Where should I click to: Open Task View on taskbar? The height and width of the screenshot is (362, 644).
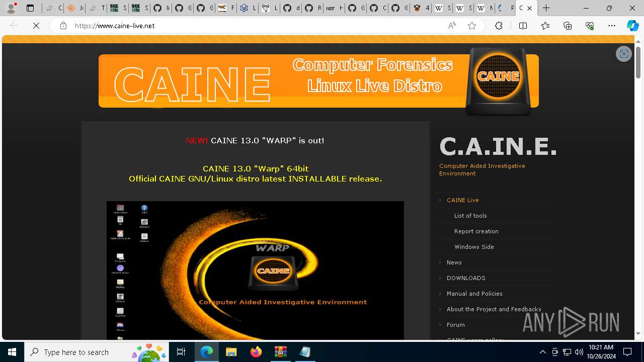[181, 352]
